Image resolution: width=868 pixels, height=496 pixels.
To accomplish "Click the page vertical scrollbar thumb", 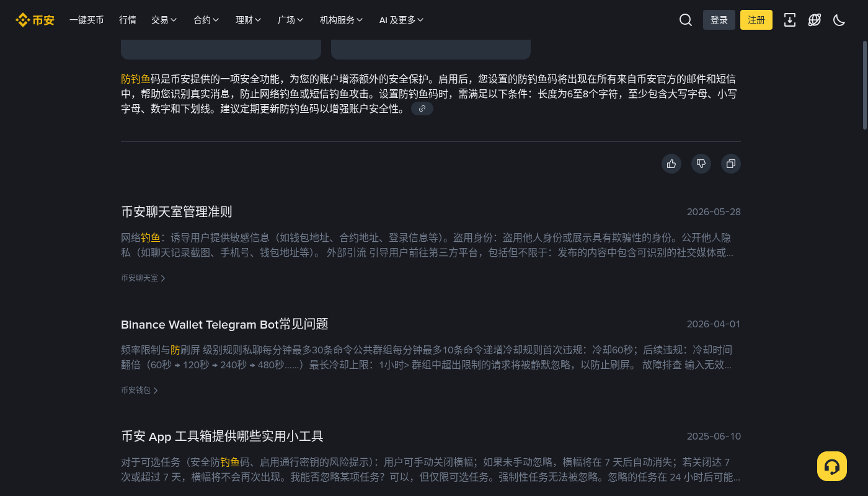I will [865, 85].
